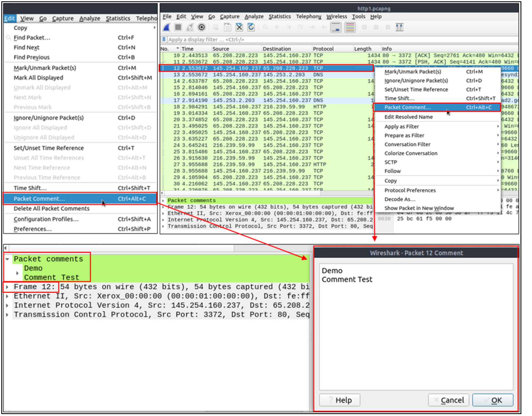
Task: Choose Mark All Displayed in Edit menu
Action: (80, 78)
